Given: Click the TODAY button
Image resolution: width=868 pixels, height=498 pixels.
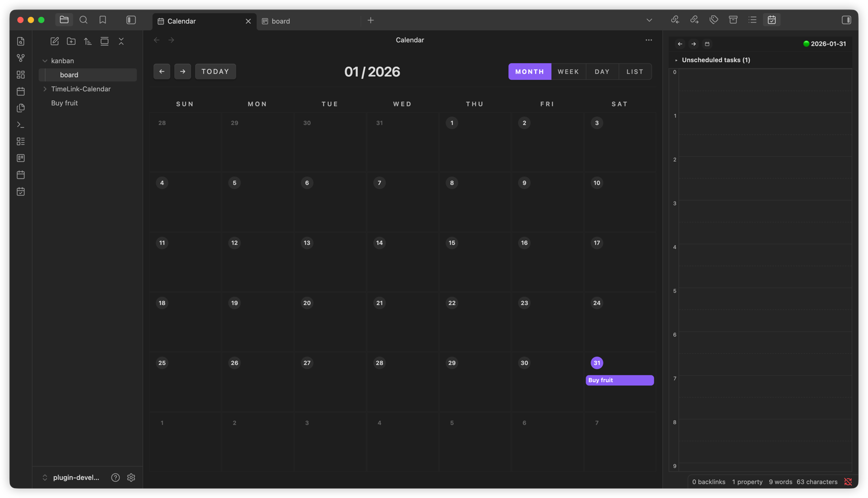Looking at the screenshot, I should pos(215,71).
